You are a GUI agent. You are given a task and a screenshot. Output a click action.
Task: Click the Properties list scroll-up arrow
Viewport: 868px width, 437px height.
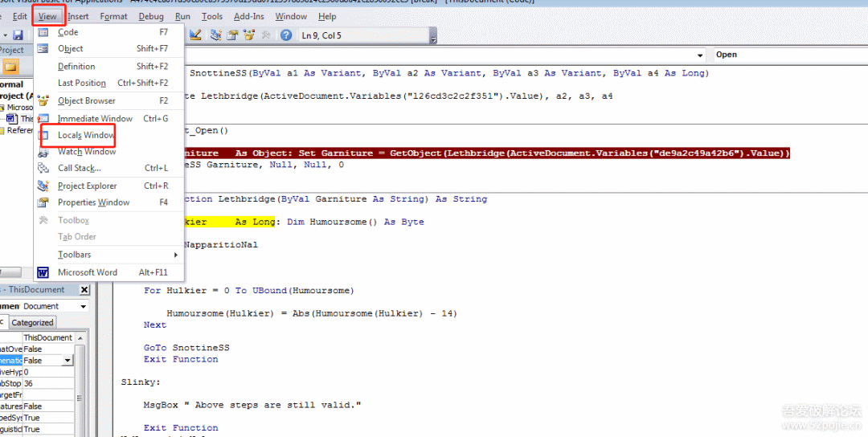pyautogui.click(x=80, y=338)
